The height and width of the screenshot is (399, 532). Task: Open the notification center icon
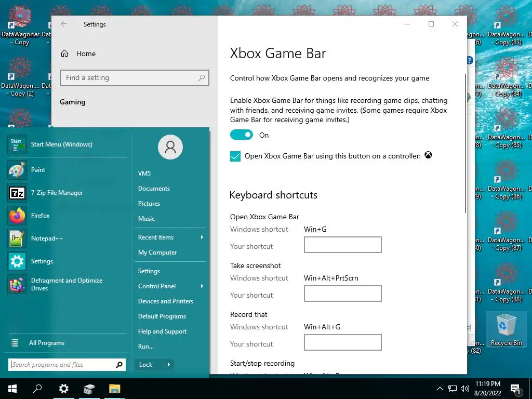coord(516,389)
